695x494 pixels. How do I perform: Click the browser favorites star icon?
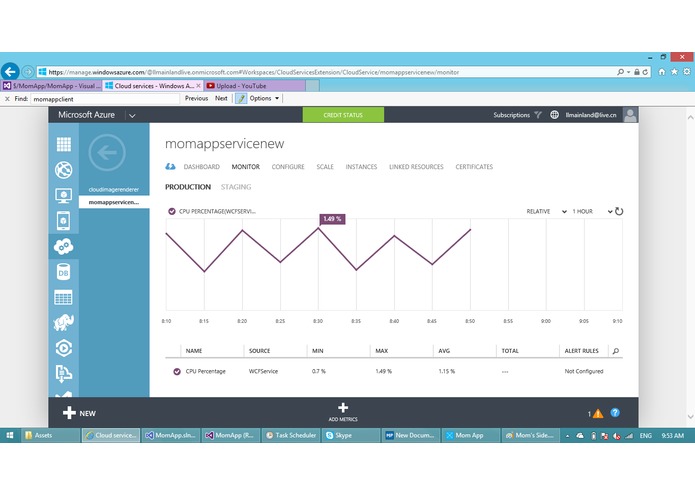[674, 72]
